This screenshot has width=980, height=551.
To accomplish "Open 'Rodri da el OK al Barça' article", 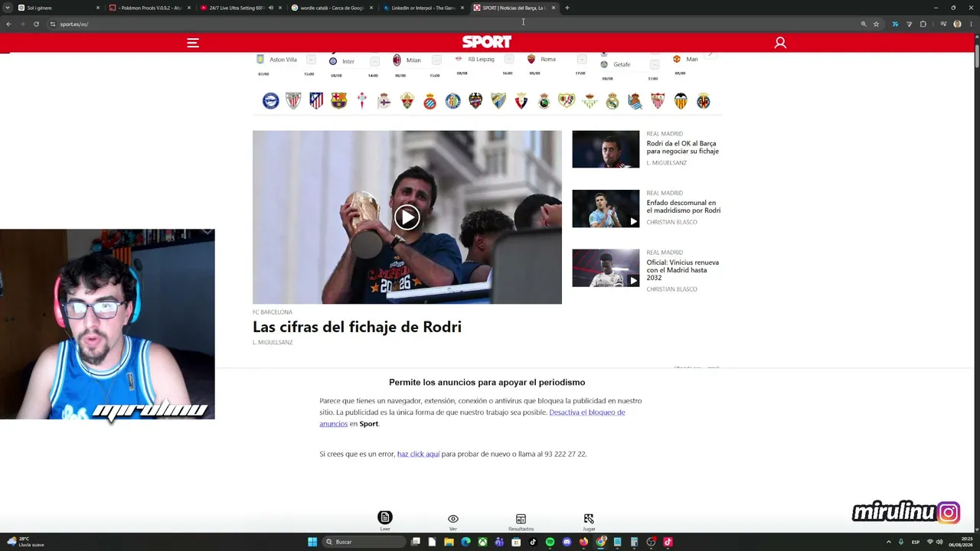I will pyautogui.click(x=682, y=147).
